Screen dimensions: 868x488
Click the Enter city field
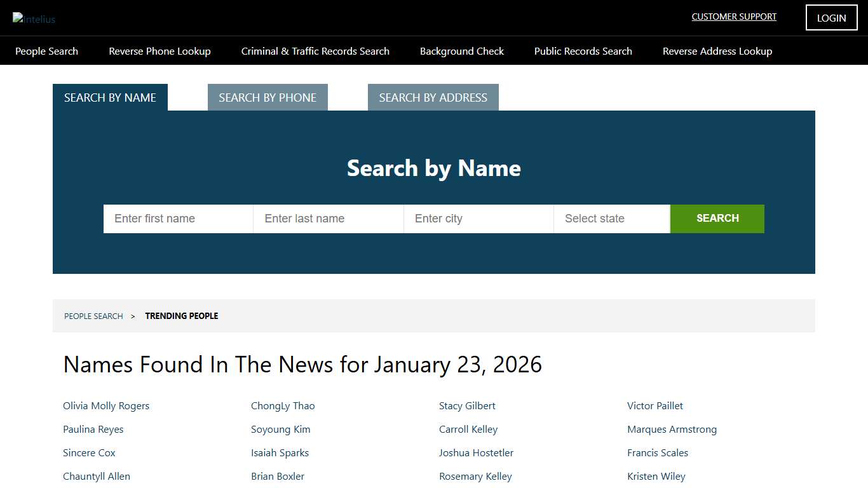[478, 219]
